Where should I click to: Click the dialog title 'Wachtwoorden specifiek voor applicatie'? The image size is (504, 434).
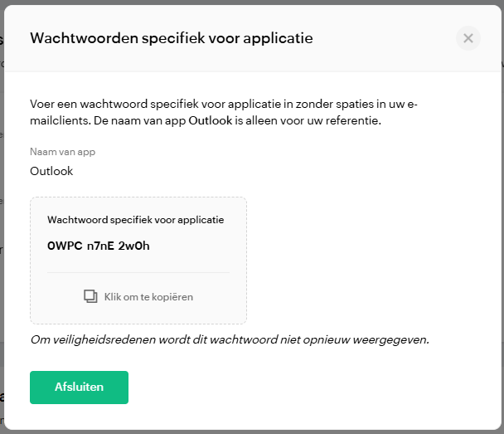pyautogui.click(x=171, y=38)
